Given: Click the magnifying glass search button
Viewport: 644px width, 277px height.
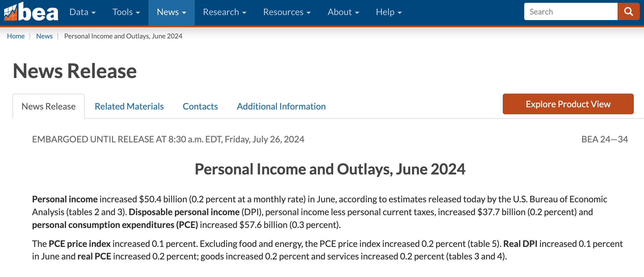Looking at the screenshot, I should (628, 12).
